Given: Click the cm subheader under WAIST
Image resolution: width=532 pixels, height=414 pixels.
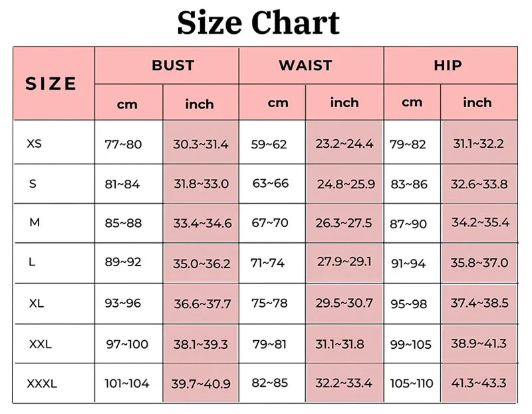Looking at the screenshot, I should [278, 103].
